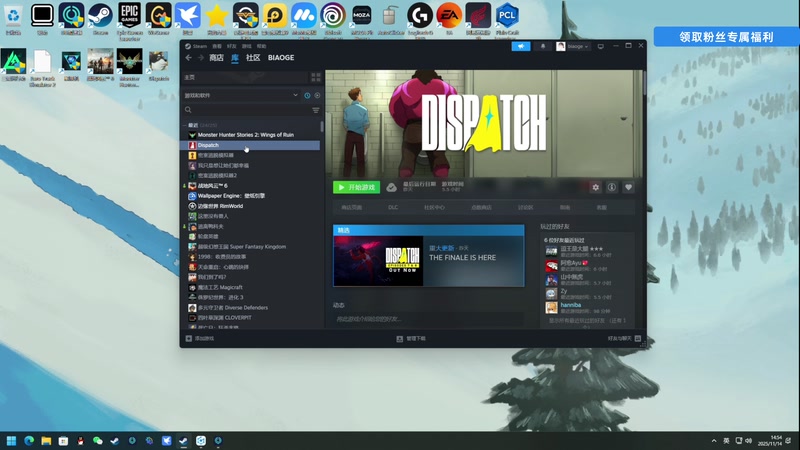Screen dimensions: 800x450
Task: Collapse the 最近 recent games category
Action: (x=185, y=125)
